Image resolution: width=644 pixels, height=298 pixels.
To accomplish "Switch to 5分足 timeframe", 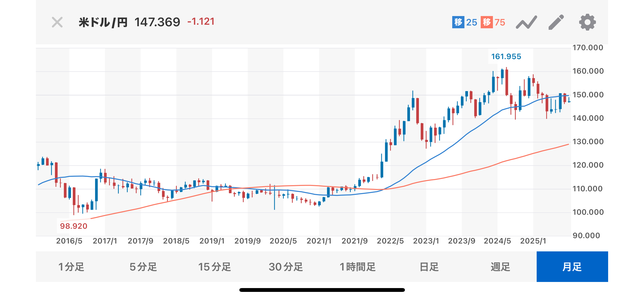I will pos(143,267).
